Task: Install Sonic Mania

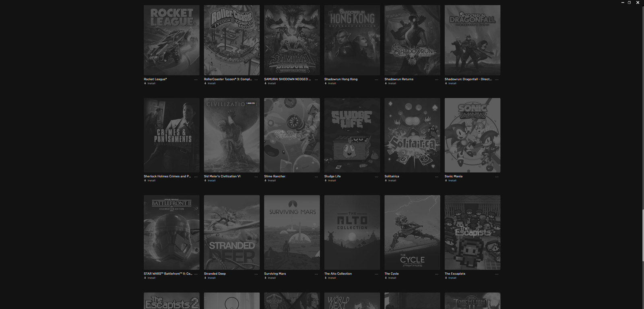Action: 450,180
